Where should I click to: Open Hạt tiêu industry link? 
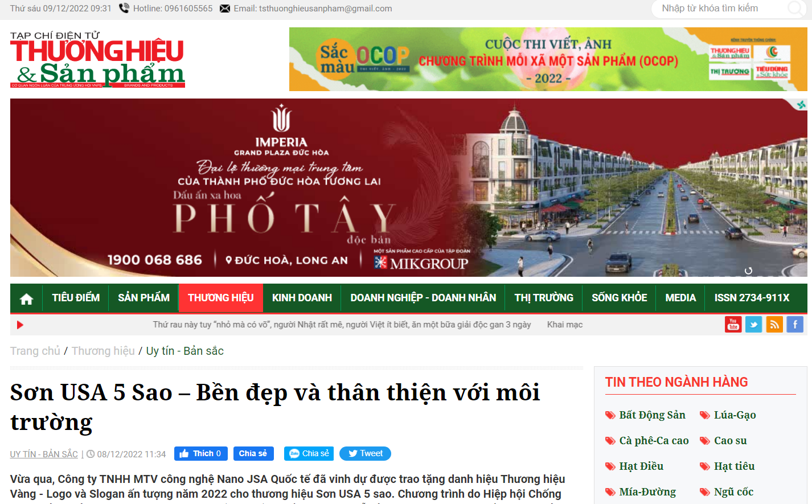click(x=735, y=466)
